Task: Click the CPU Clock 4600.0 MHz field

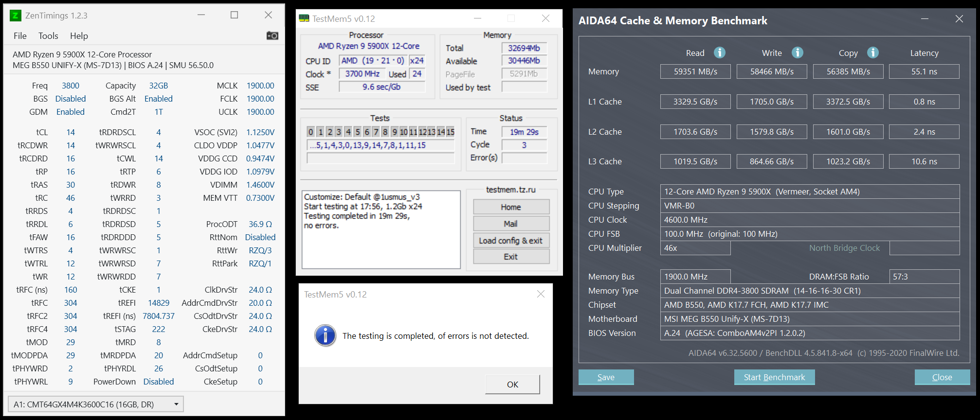Action: tap(810, 220)
